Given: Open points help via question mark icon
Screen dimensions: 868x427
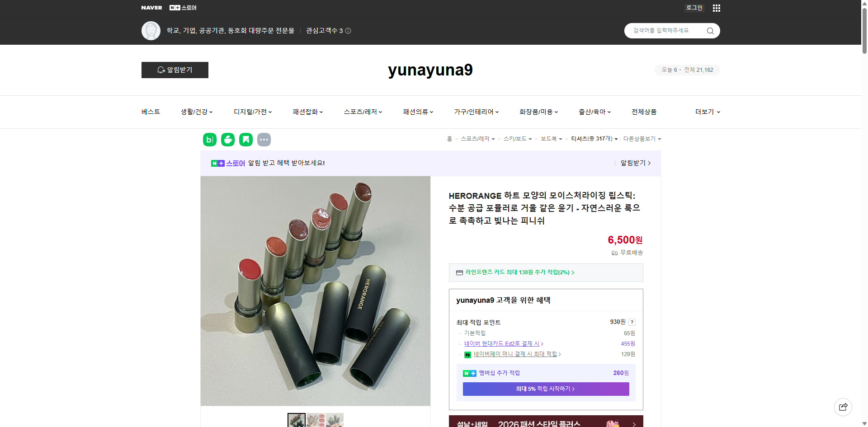Looking at the screenshot, I should point(632,322).
